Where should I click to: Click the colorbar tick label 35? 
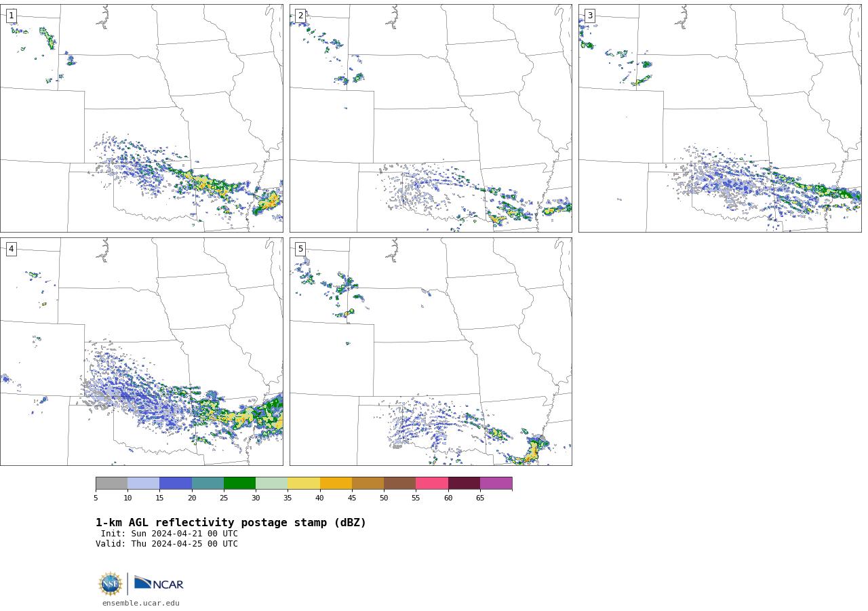288,498
